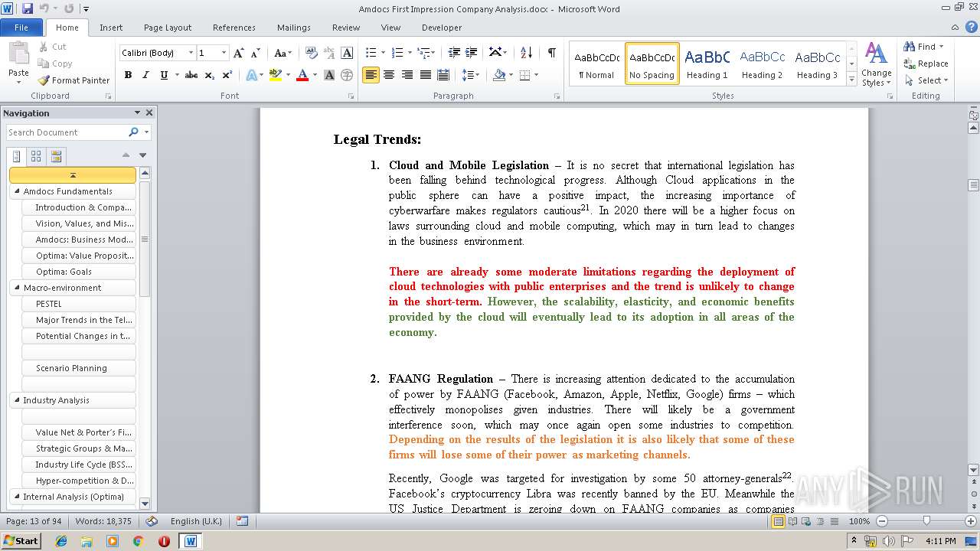
Task: Open the Bullets dropdown arrow
Action: coord(384,53)
